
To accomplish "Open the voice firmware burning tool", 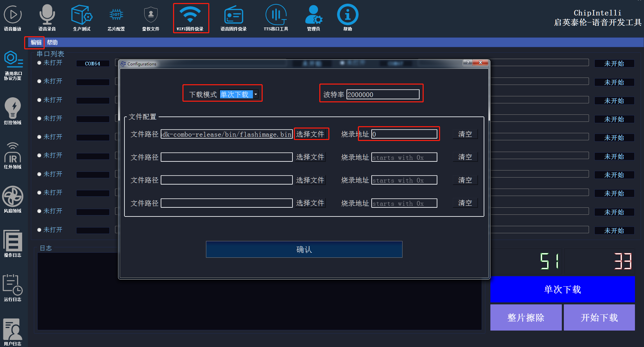I will pos(233,18).
